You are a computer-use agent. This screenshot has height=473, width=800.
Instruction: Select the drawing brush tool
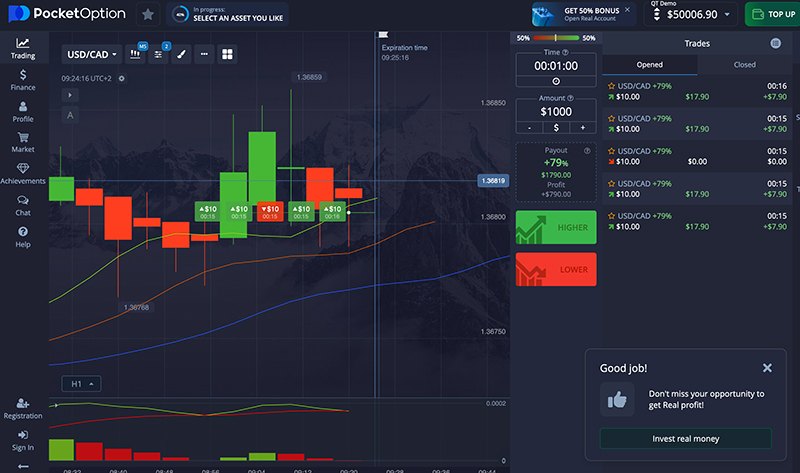point(181,54)
